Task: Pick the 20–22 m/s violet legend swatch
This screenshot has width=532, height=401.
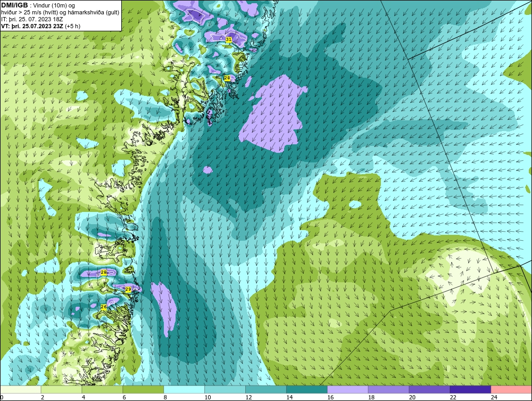Action: [429, 389]
